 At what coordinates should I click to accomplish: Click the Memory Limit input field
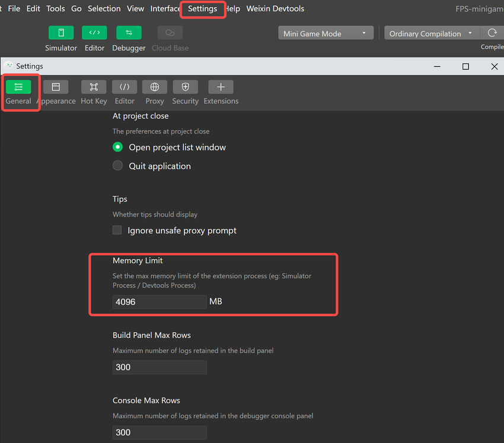coord(160,302)
